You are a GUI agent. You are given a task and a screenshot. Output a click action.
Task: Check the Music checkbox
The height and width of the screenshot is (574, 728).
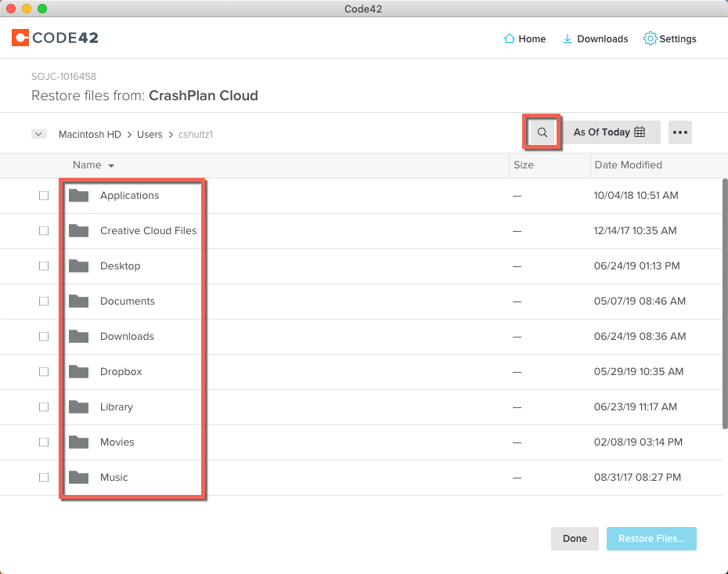[44, 478]
